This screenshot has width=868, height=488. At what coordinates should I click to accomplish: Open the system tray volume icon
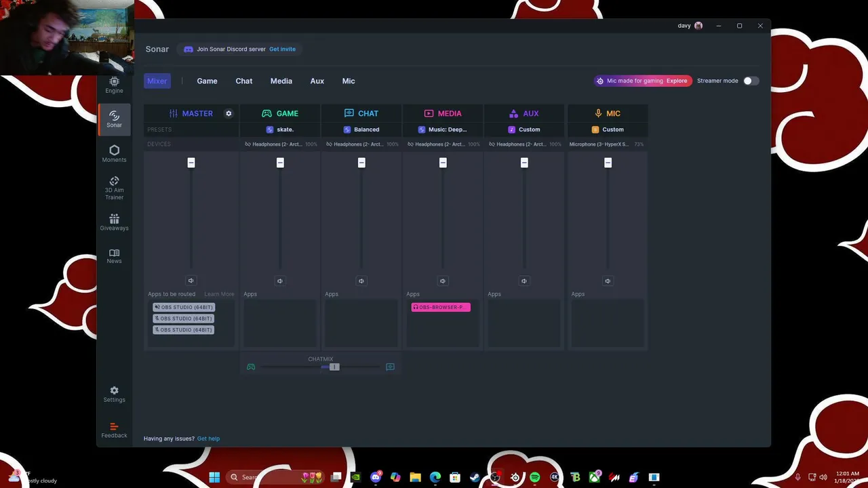coord(823,477)
